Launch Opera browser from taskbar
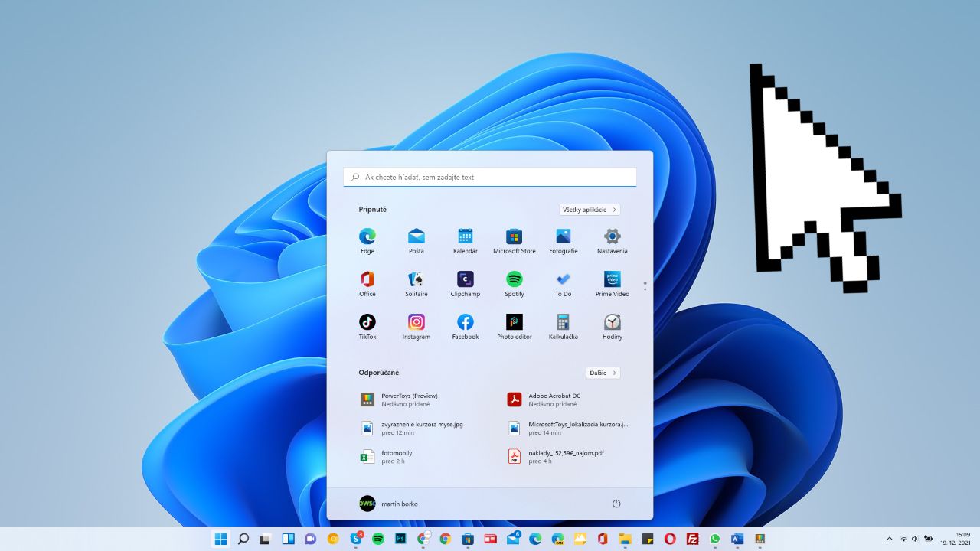This screenshot has width=980, height=551. [670, 539]
